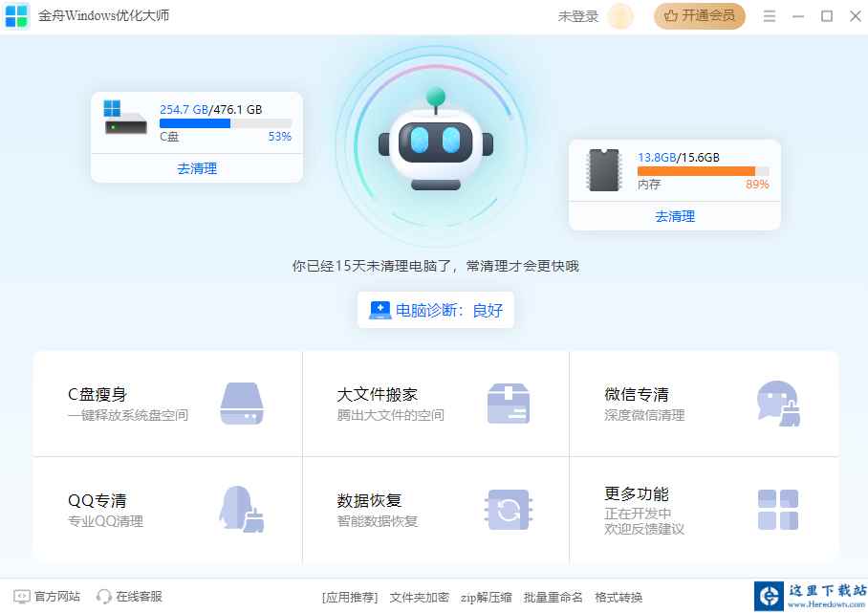Click the 微信专清 chat bubble icon
This screenshot has width=868, height=613.
778,404
